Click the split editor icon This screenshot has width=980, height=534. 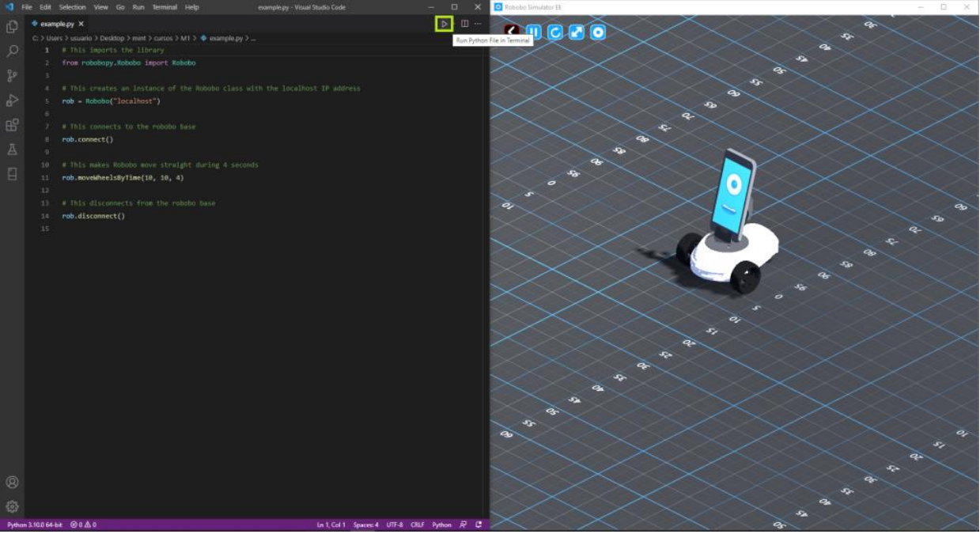click(464, 24)
